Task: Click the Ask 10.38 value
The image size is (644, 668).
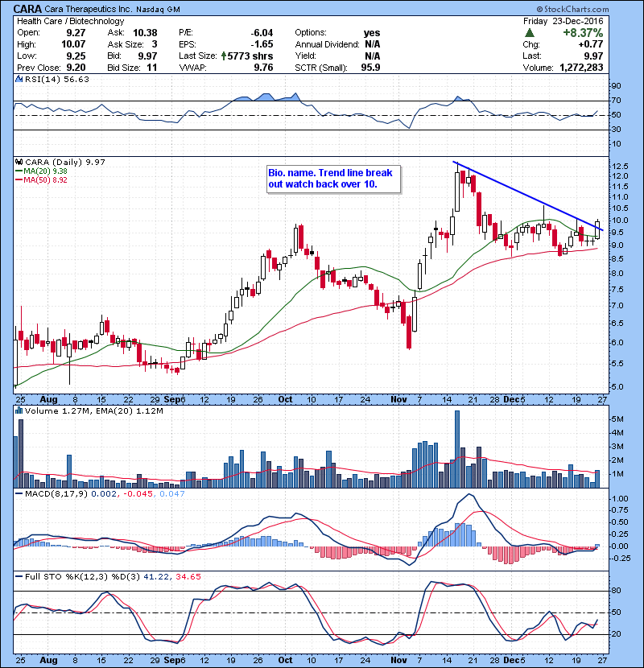Action: coord(145,33)
